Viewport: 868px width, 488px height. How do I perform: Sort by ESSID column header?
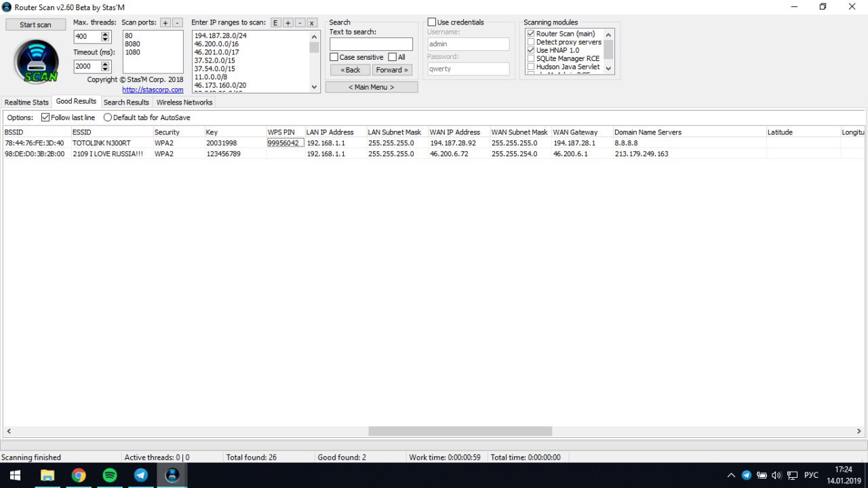point(111,132)
